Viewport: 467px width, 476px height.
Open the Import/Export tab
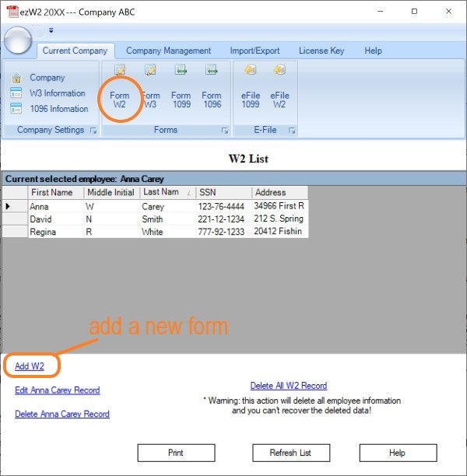(255, 51)
